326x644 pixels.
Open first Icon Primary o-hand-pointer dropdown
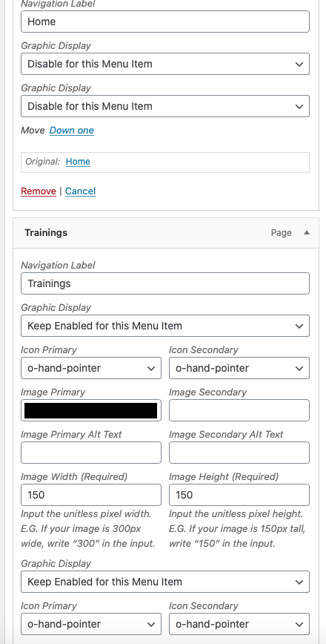tap(91, 368)
